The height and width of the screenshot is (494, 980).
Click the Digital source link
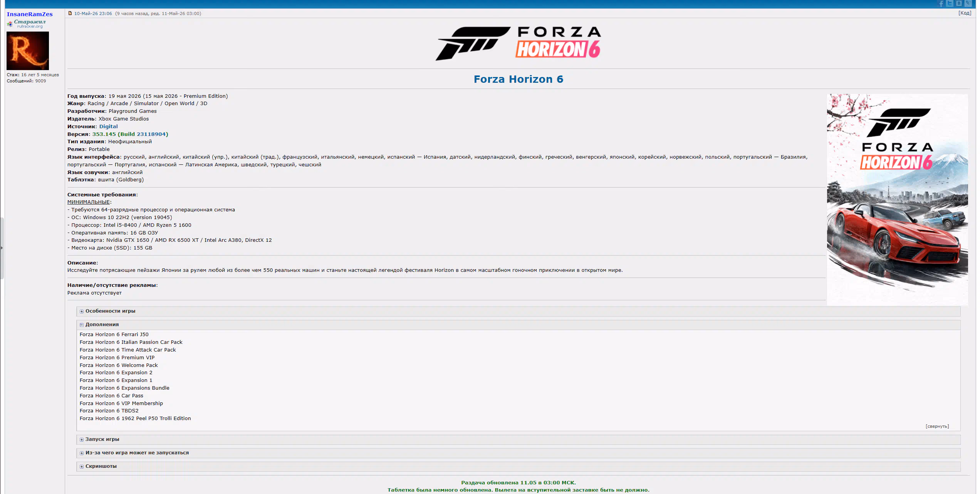pyautogui.click(x=109, y=126)
